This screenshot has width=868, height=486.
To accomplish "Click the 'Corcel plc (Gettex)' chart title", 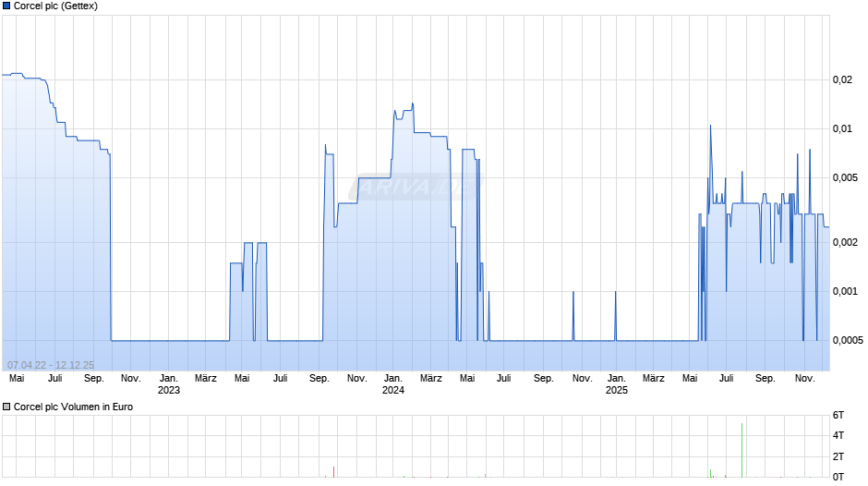I will [55, 6].
